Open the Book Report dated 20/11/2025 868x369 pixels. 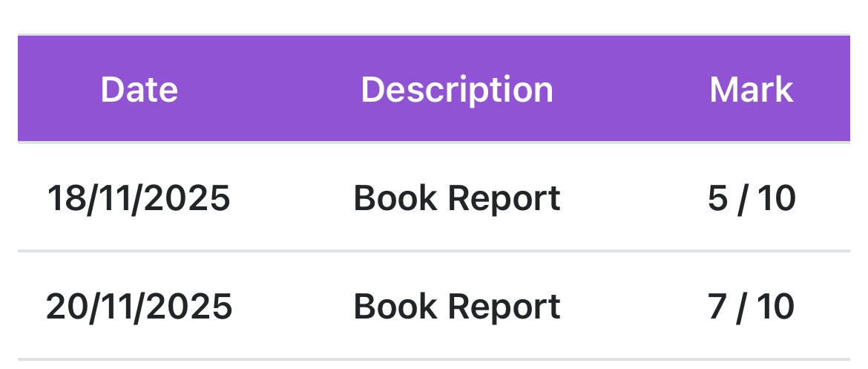coord(457,307)
